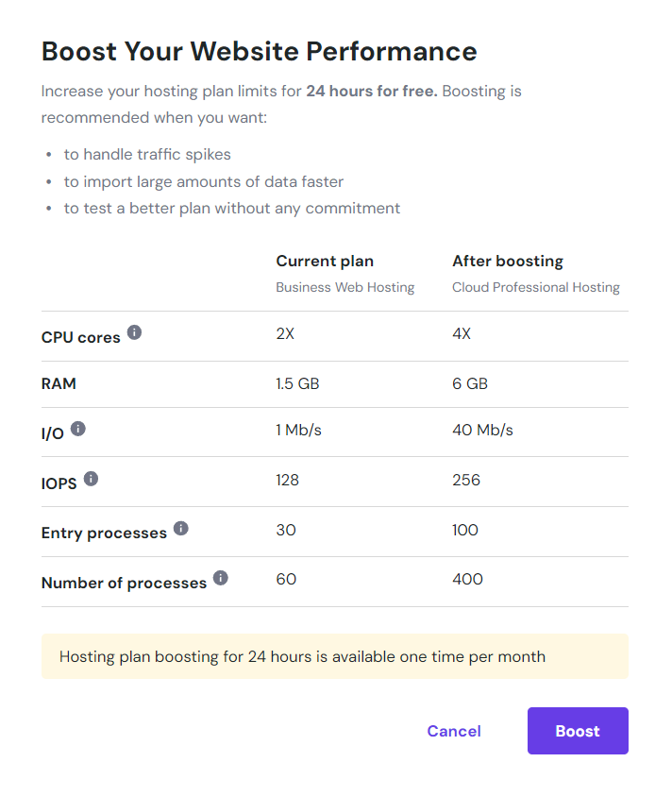Click the "24 hours for free" bold text
The image size is (672, 796).
pos(371,92)
